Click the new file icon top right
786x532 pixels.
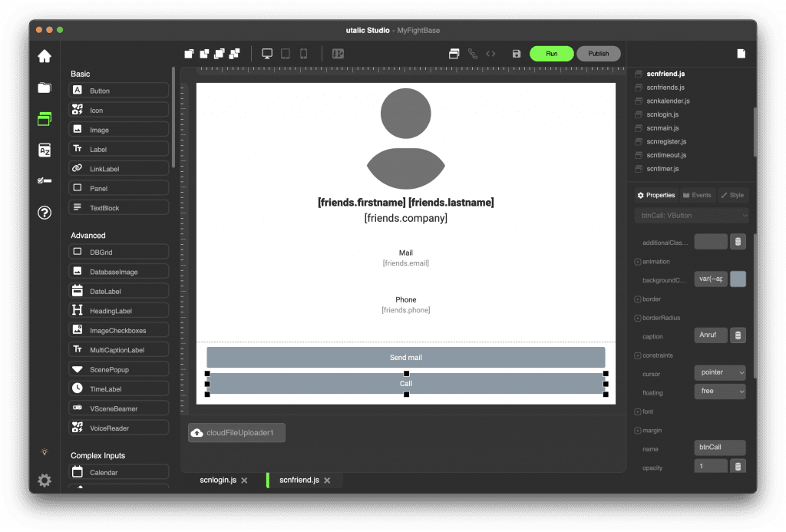tap(741, 54)
